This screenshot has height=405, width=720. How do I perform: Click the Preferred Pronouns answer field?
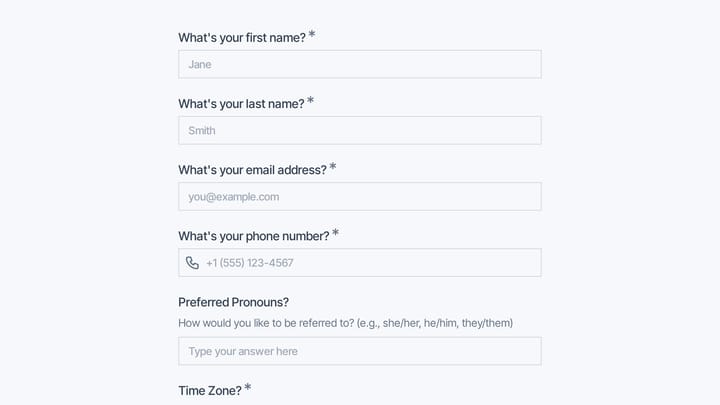[x=360, y=351]
